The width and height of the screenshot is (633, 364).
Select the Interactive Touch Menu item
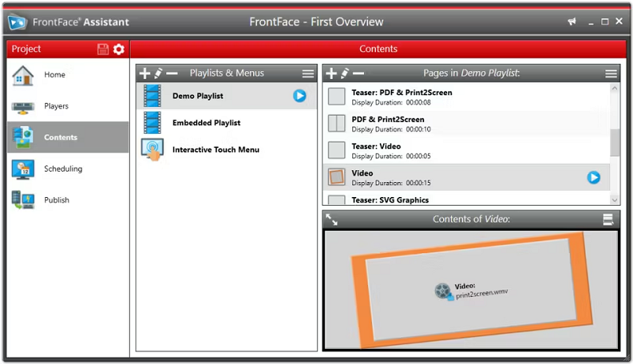tap(215, 150)
